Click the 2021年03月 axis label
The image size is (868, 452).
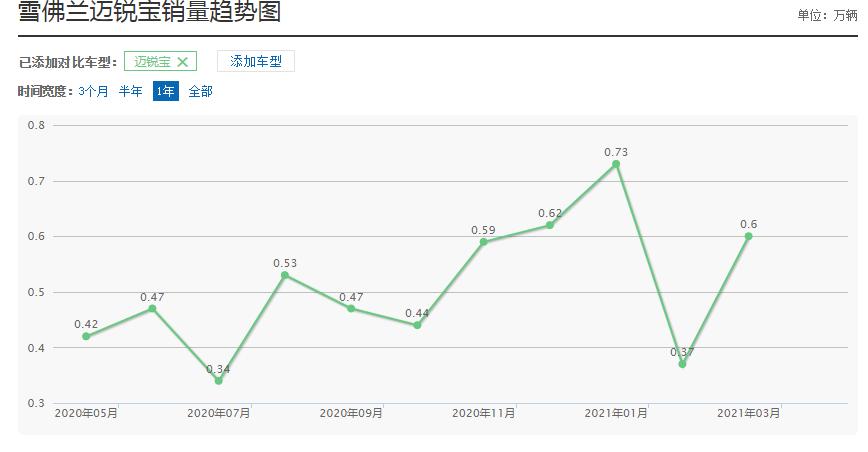(x=748, y=413)
